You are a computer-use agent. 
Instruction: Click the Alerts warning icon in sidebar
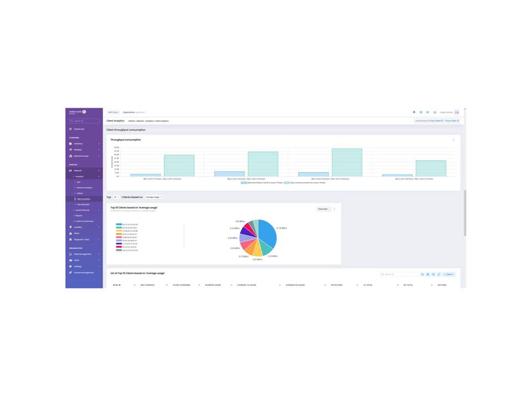pos(70,233)
